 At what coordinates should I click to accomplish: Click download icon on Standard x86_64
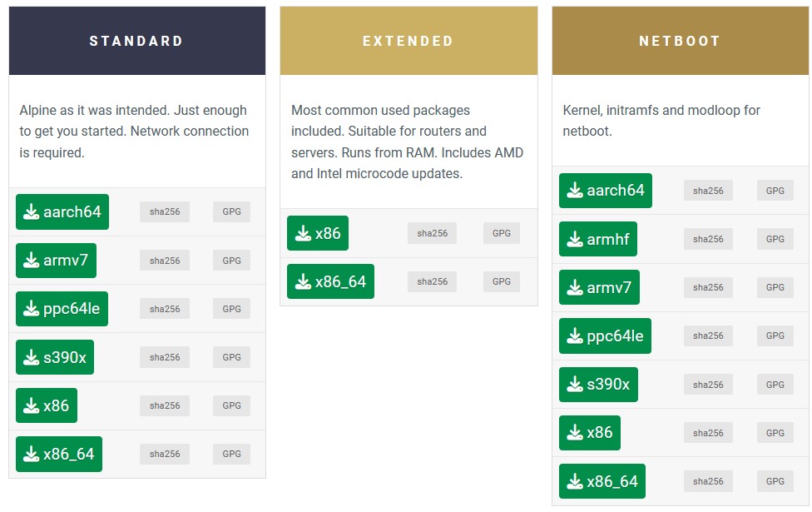click(31, 454)
